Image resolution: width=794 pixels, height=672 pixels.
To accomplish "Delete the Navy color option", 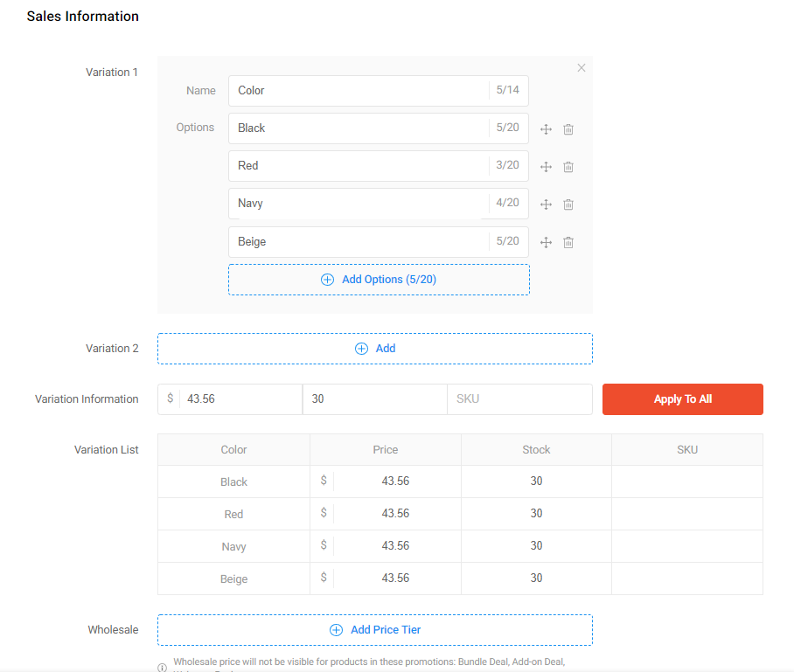I will tap(568, 204).
